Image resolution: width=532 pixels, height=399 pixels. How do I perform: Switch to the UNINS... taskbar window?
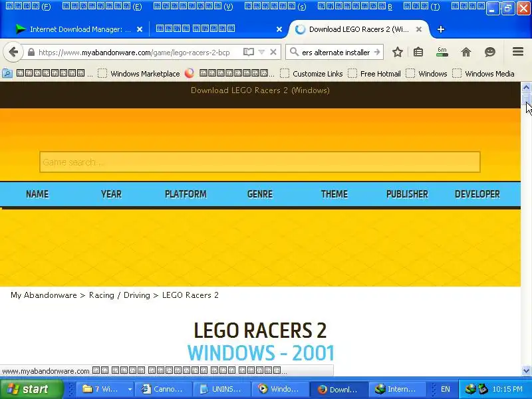pyautogui.click(x=221, y=389)
